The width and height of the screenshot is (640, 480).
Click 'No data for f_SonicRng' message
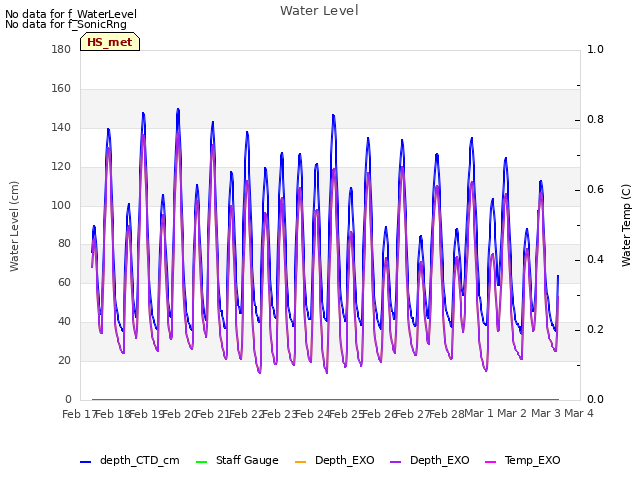[66, 24]
